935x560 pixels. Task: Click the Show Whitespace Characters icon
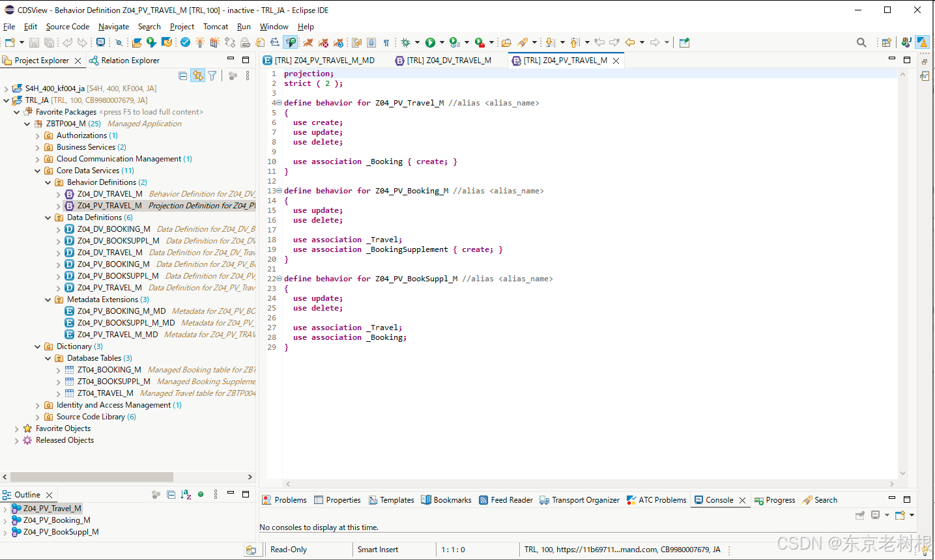386,42
